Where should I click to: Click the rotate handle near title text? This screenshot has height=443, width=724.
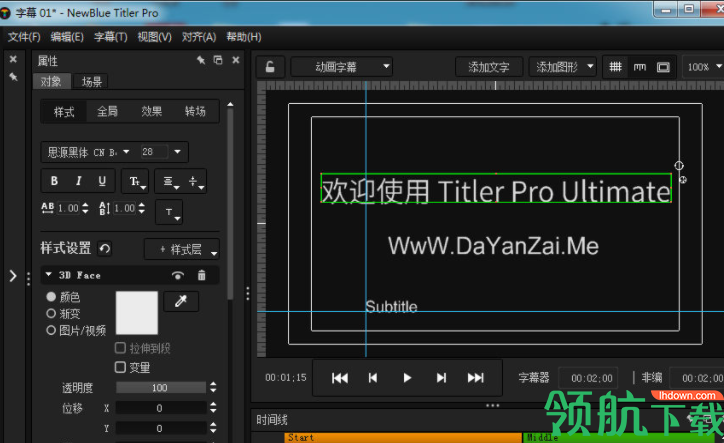[679, 165]
